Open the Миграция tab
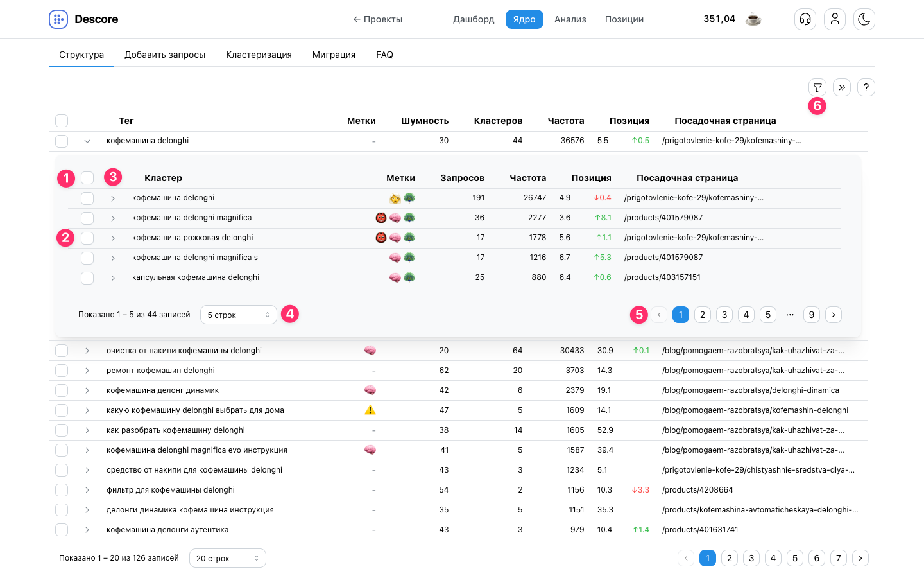The width and height of the screenshot is (924, 578). [x=334, y=55]
